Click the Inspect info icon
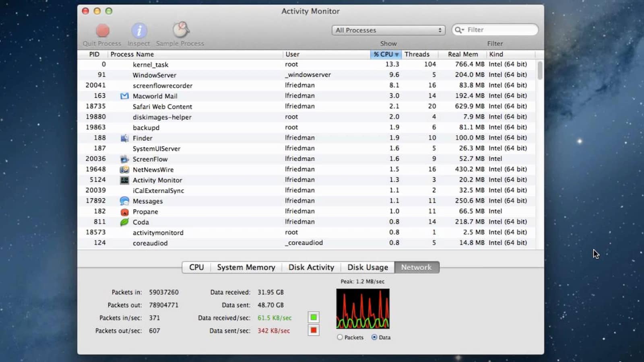 [x=139, y=31]
